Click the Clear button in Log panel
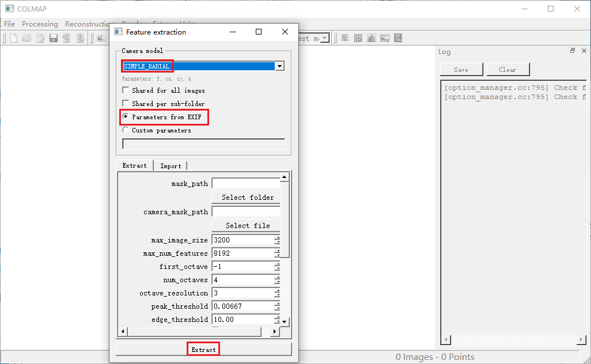 tap(507, 69)
